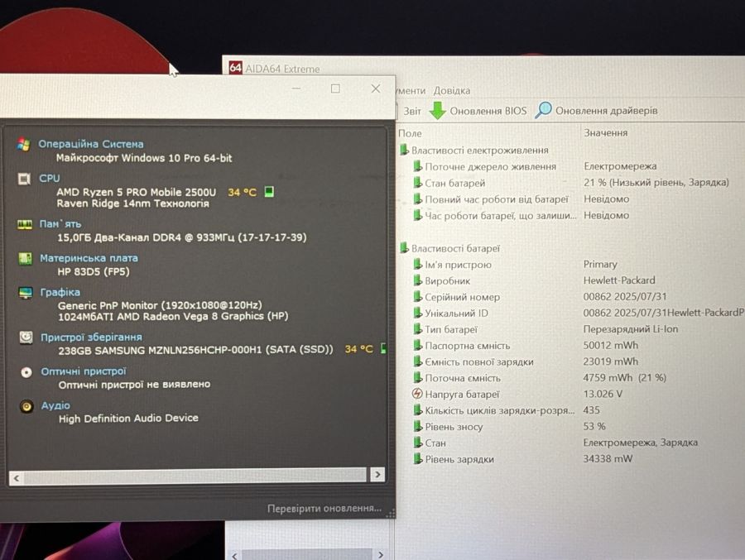Viewport: 745px width, 560px height.
Task: Open the Операційна Система section link
Action: (91, 144)
